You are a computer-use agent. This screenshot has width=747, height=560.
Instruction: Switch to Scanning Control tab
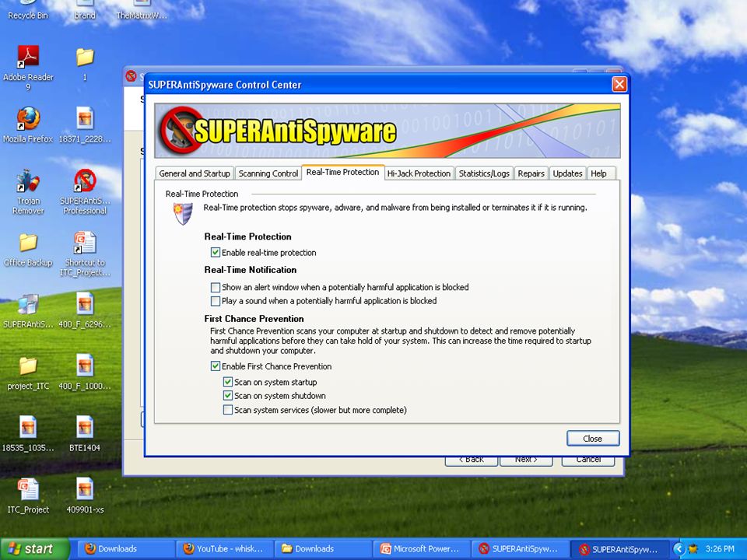(x=268, y=173)
